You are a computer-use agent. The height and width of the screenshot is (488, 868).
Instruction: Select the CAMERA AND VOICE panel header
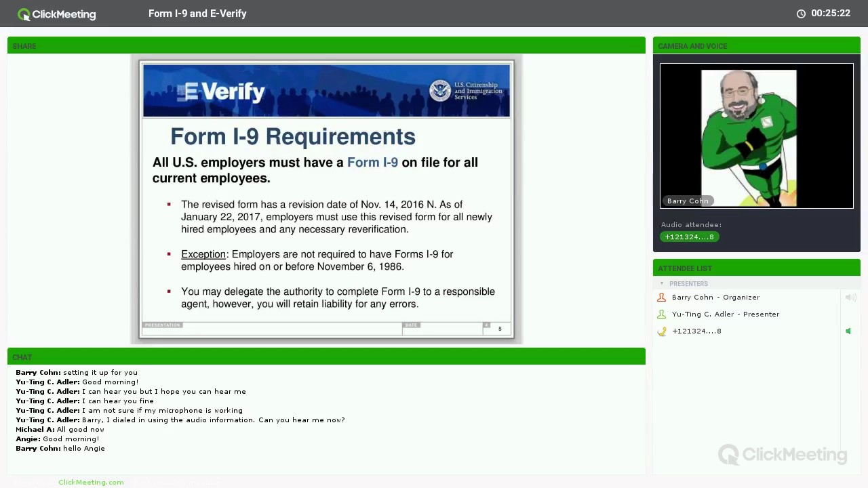757,45
